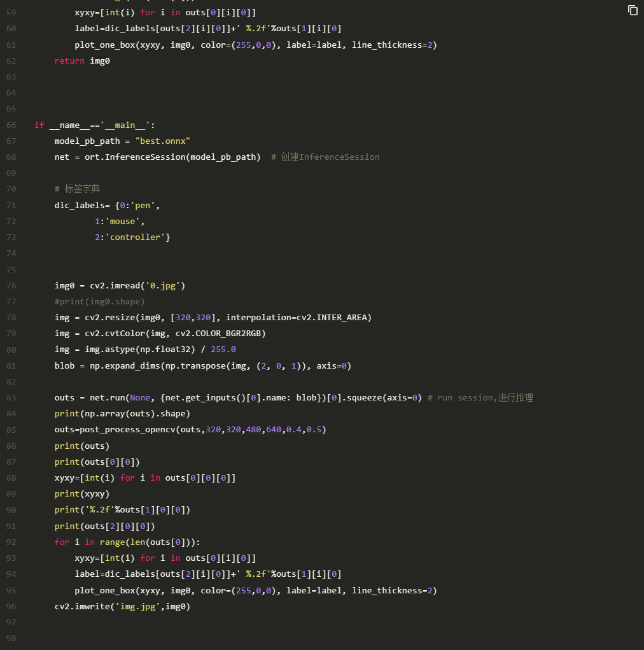The height and width of the screenshot is (650, 644).
Task: Click the '0.jpg' filename string
Action: pos(163,286)
